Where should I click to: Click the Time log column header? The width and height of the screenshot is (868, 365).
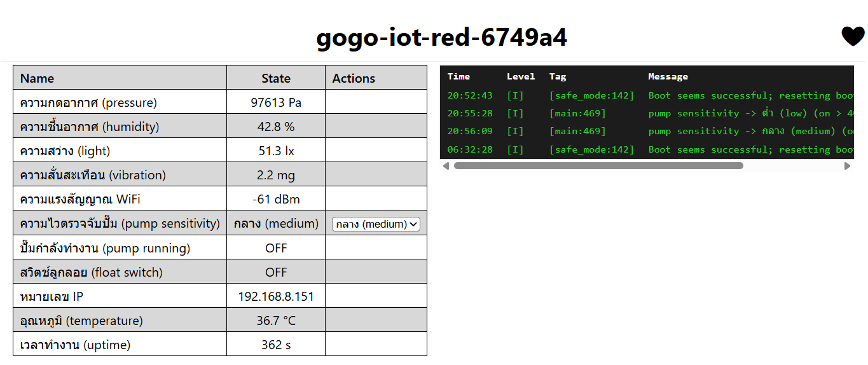point(458,76)
